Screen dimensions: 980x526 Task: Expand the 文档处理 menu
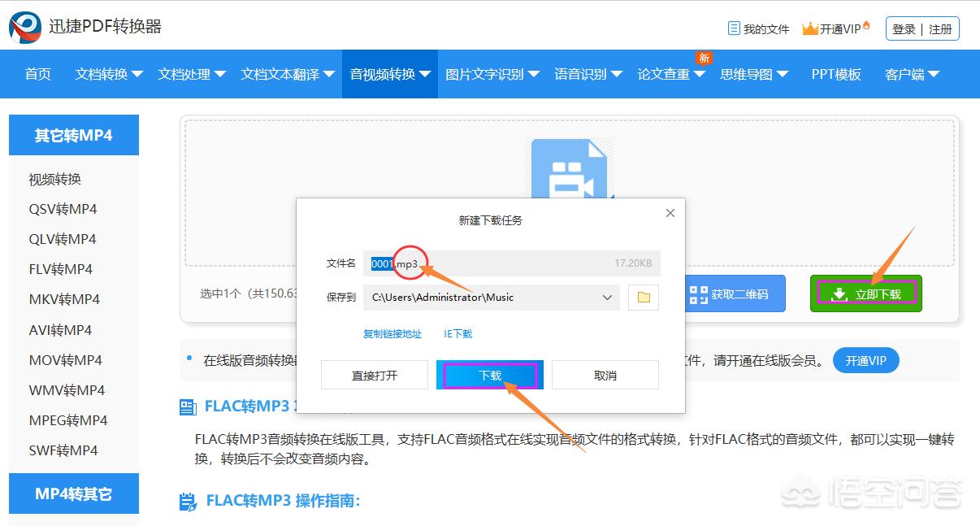coord(192,74)
